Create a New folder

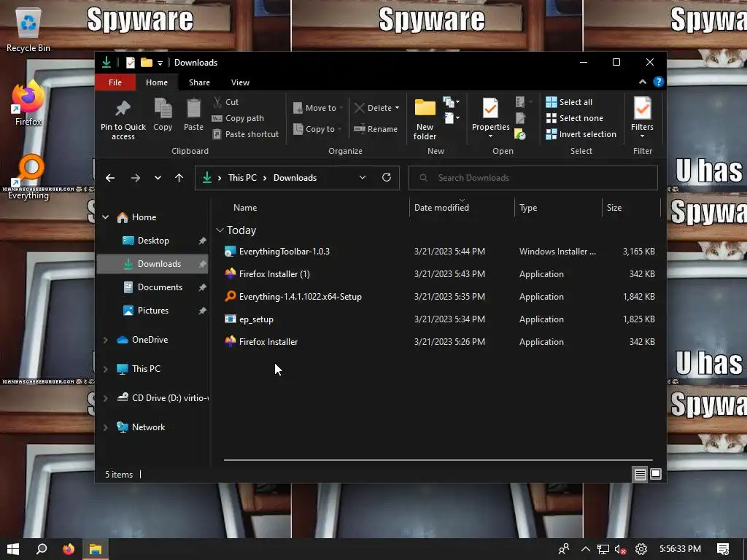coord(425,119)
